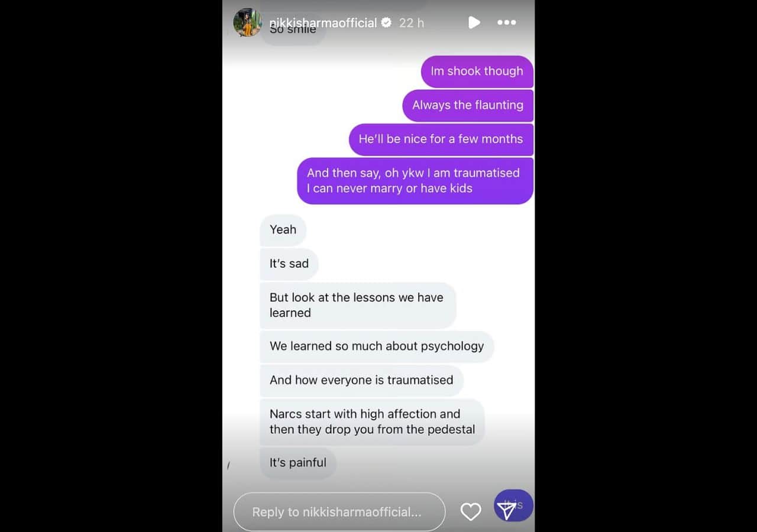Screen dimensions: 757x532
Task: Click the 'Always the flaunting' message bubble
Action: 468,105
